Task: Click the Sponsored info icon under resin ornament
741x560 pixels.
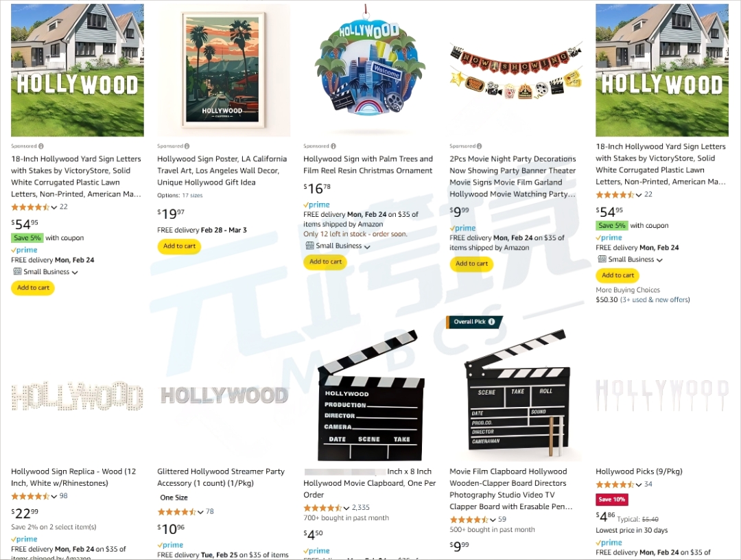Action: (333, 146)
